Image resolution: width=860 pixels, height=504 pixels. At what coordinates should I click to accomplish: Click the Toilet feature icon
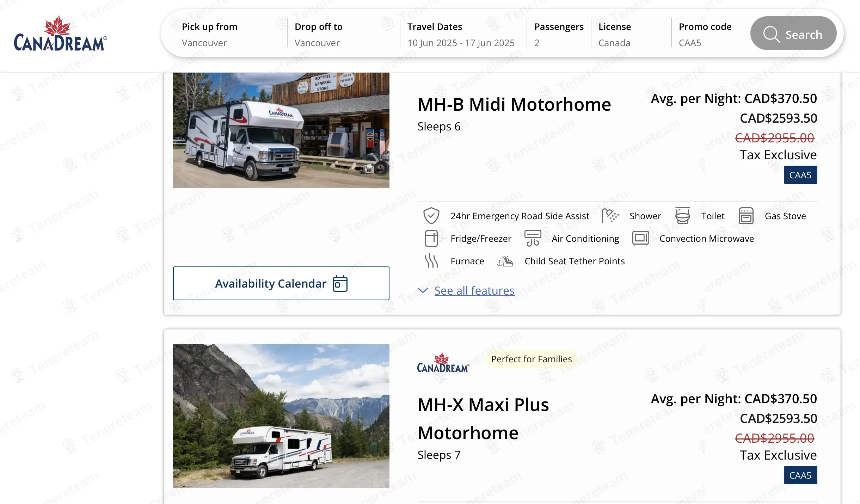click(682, 216)
